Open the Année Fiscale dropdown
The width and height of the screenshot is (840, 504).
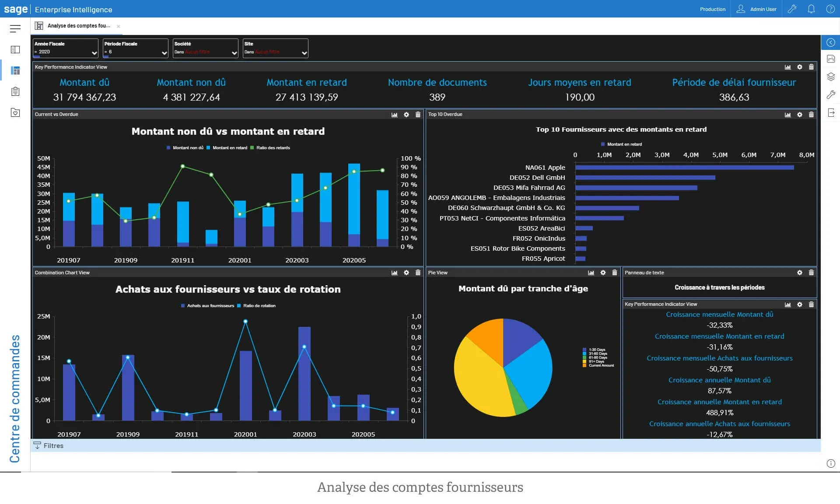pyautogui.click(x=93, y=53)
